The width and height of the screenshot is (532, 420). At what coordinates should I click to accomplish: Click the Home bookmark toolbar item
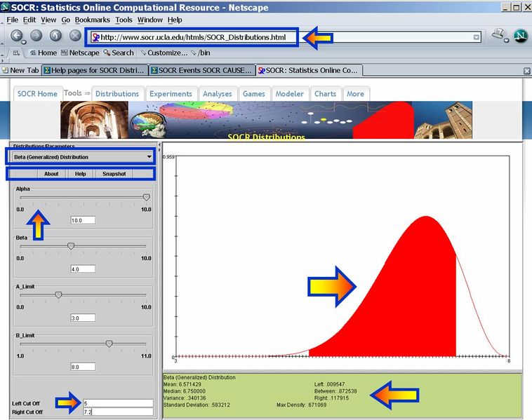[x=43, y=53]
